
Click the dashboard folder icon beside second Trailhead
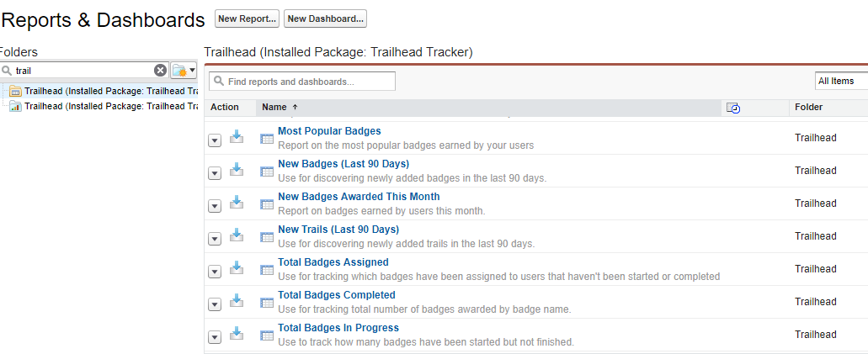pos(15,106)
